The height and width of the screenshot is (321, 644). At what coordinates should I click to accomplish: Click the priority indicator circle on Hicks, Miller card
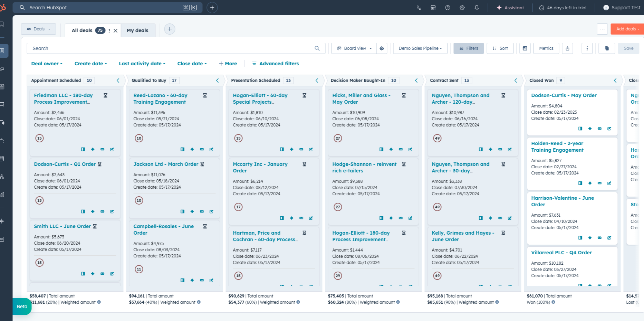337,138
